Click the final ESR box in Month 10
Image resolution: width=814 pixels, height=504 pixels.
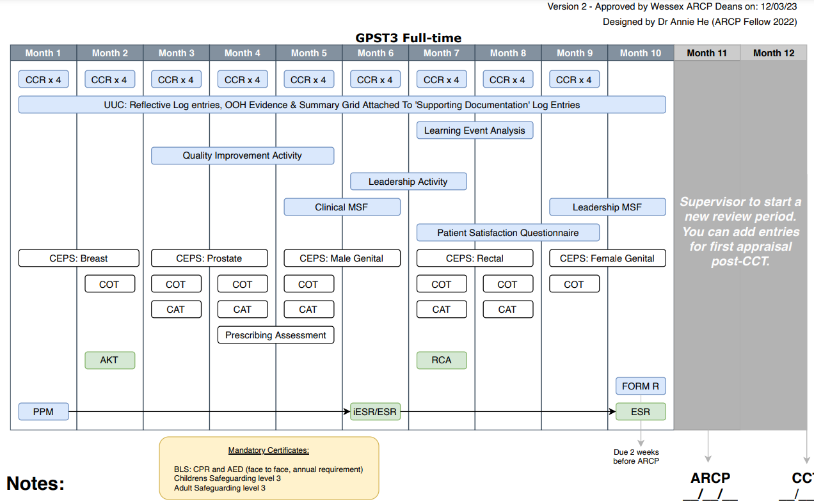click(640, 412)
